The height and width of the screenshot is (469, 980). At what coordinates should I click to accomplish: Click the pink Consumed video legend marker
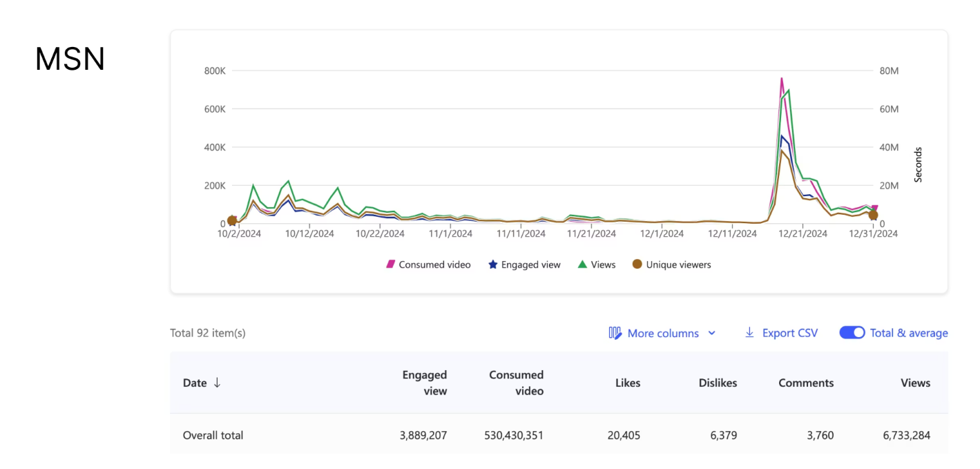(390, 265)
